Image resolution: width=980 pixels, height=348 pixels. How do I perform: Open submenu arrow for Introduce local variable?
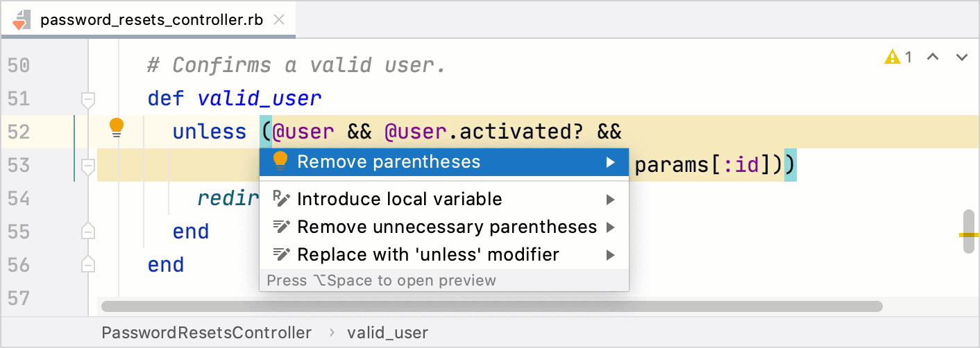[x=610, y=200]
